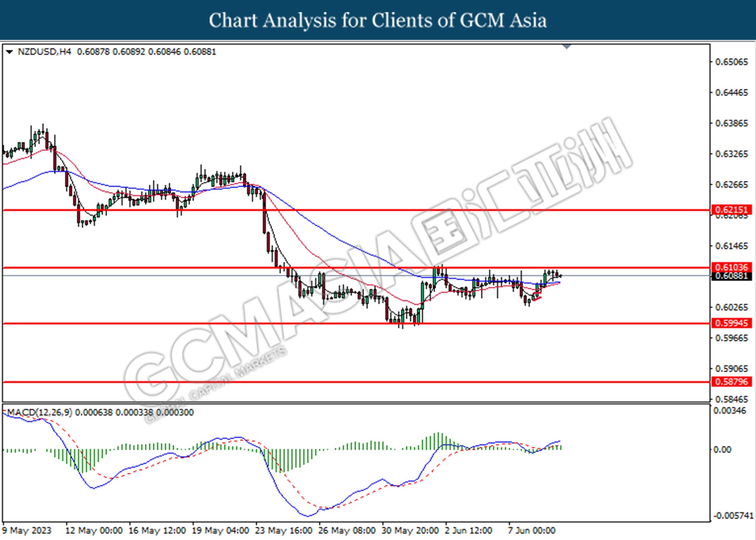Image resolution: width=756 pixels, height=540 pixels.
Task: Click the chart shift marker triangle at top
Action: click(x=567, y=47)
